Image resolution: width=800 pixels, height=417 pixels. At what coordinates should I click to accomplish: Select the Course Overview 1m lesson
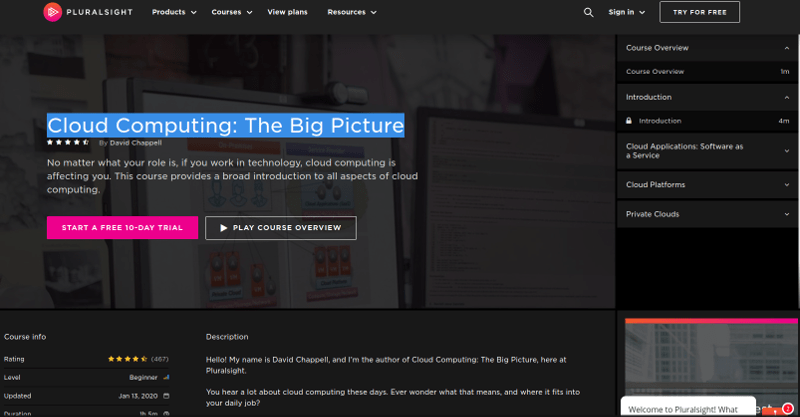pyautogui.click(x=708, y=72)
